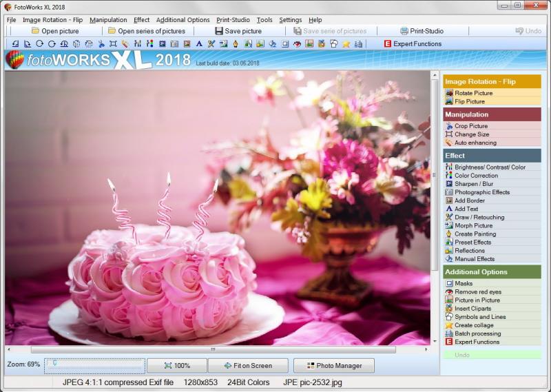Screen dimensions: 551x392
Task: Click the Fit on Screen button
Action: pos(248,366)
